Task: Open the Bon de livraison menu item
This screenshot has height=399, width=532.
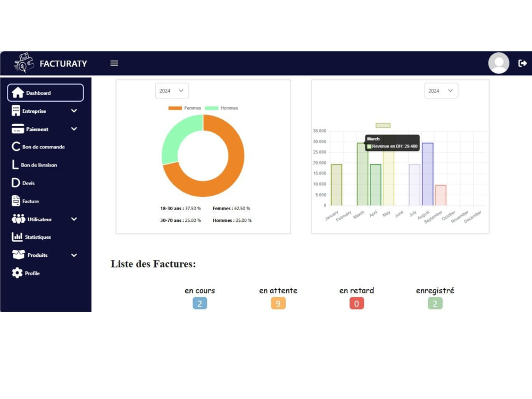Action: (x=39, y=165)
